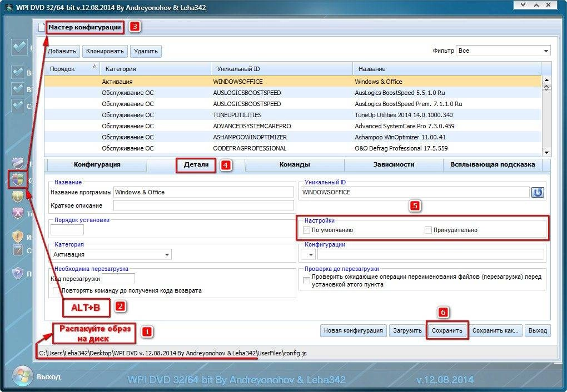
Task: Select the AusLogics BoostSpeed 5.5.1.0 Ru row
Action: point(293,93)
